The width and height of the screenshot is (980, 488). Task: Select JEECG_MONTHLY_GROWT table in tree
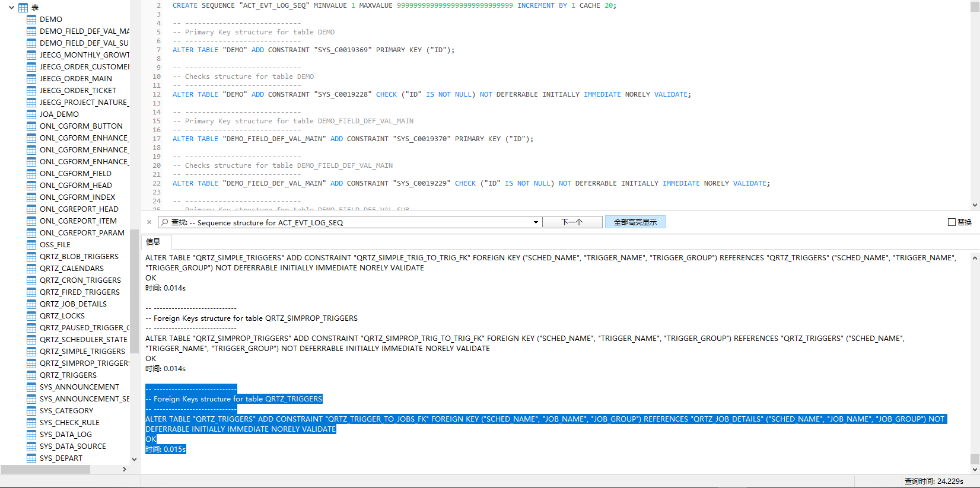[x=85, y=55]
